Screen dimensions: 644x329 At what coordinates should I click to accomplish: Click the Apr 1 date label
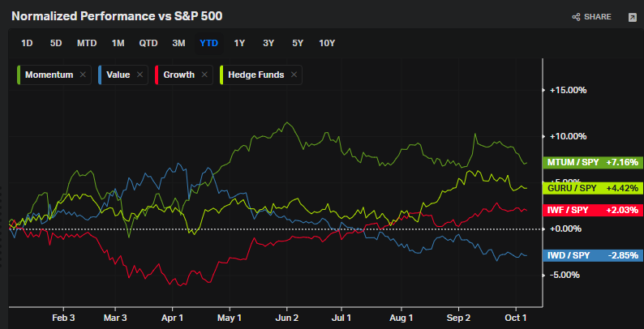[x=173, y=318]
